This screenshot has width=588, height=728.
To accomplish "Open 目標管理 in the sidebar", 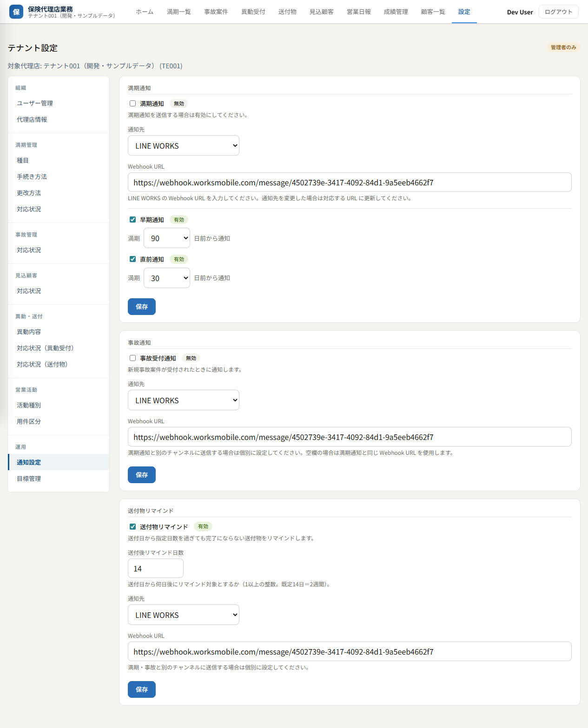I will (59, 479).
